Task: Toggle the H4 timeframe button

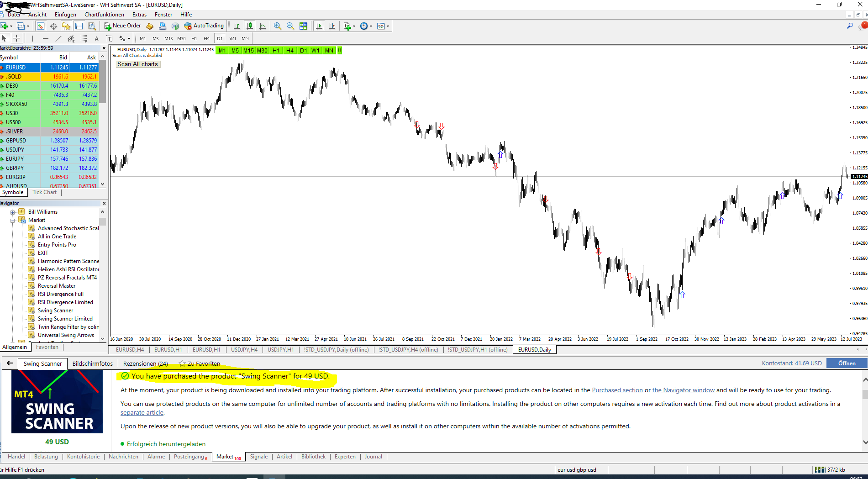Action: click(x=207, y=38)
